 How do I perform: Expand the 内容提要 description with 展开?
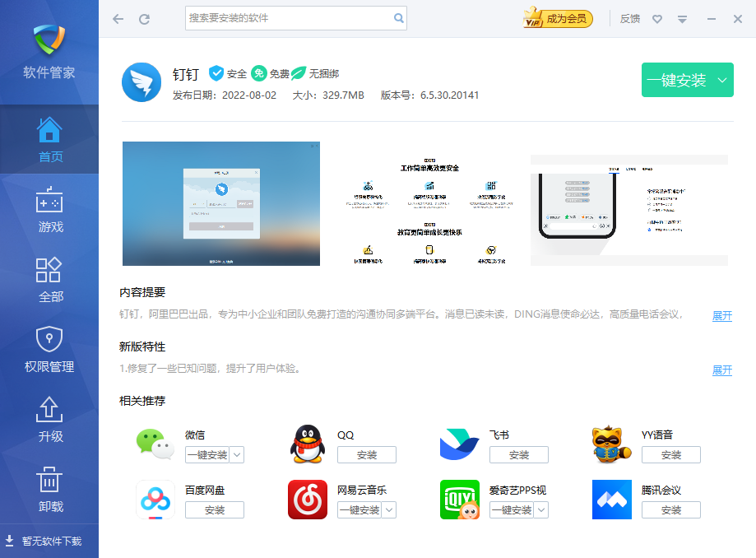tap(721, 316)
